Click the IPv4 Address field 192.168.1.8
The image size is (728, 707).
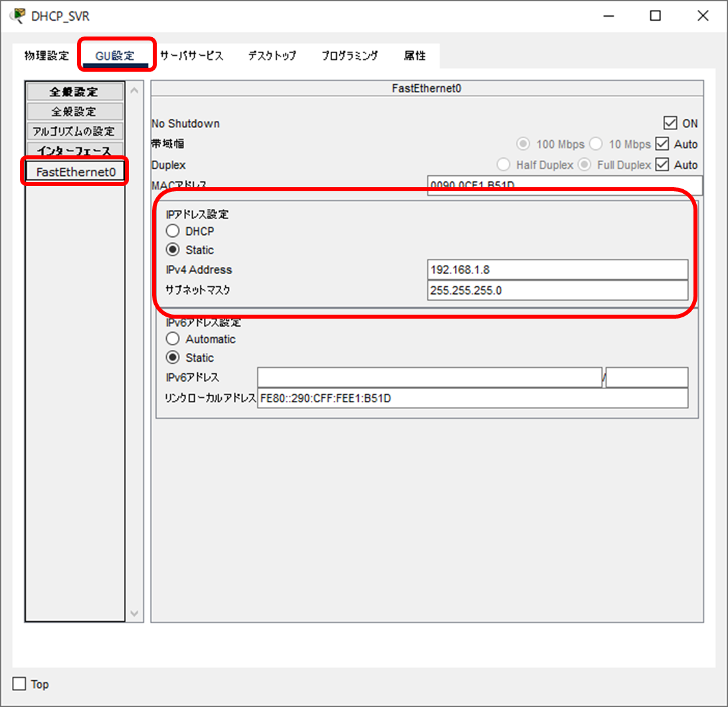[x=557, y=270]
